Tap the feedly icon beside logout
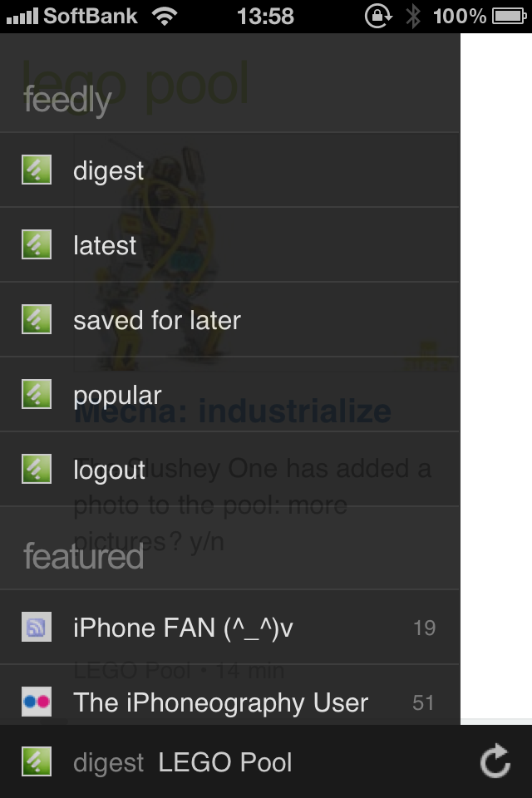The height and width of the screenshot is (798, 532). [x=36, y=469]
